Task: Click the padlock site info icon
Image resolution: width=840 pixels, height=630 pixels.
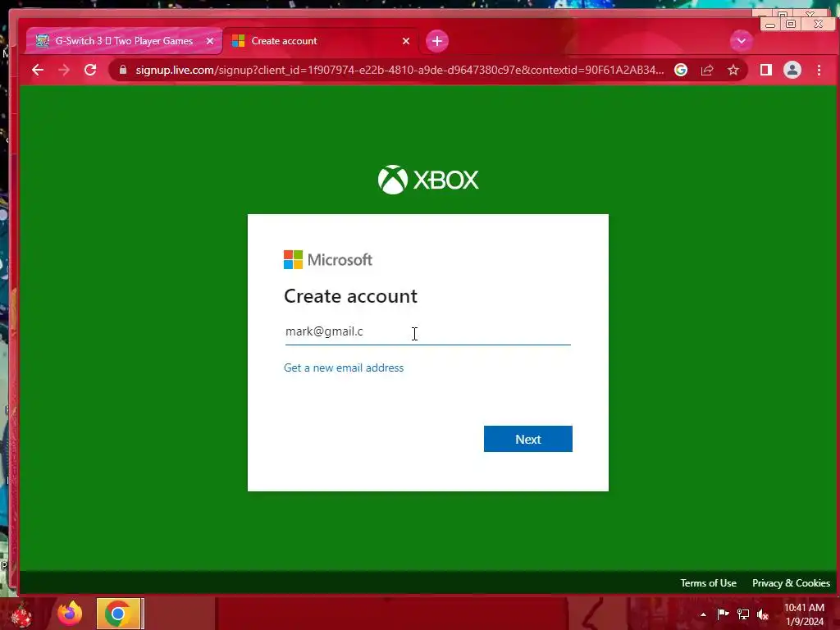Action: 123,71
